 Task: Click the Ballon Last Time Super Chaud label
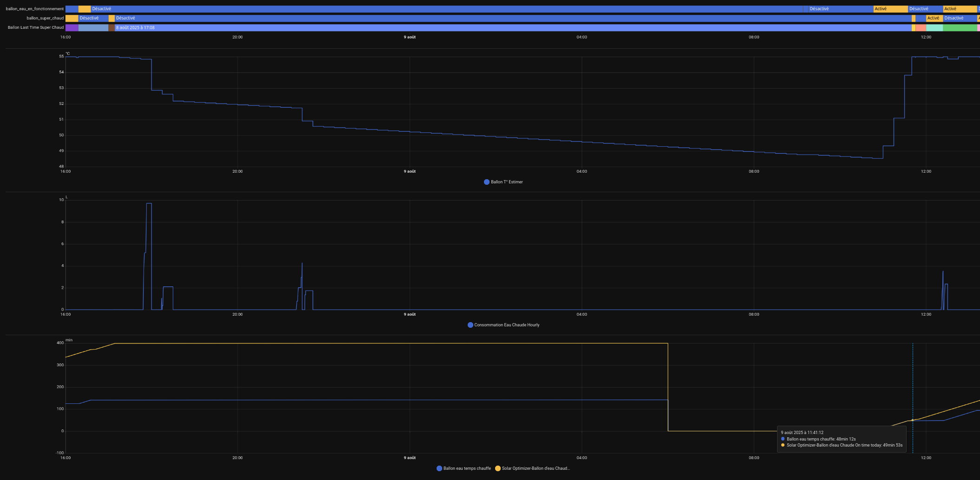click(x=36, y=27)
